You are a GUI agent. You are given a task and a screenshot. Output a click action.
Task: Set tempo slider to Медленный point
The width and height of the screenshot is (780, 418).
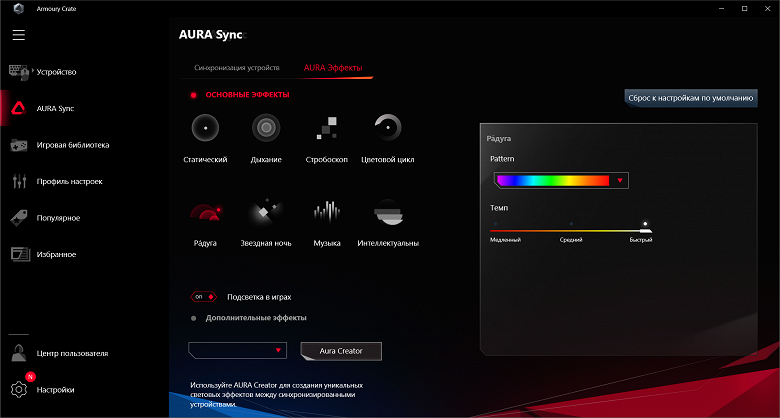click(495, 224)
